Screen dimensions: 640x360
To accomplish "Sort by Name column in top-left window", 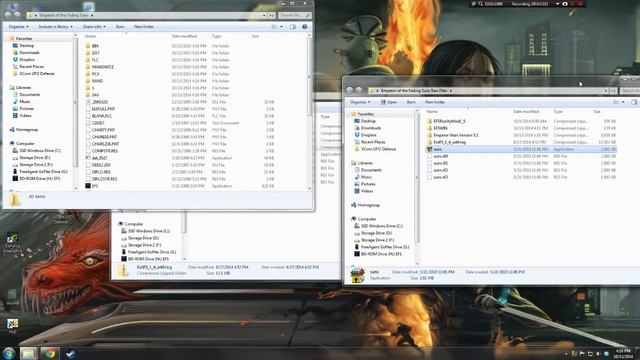I will pos(90,36).
